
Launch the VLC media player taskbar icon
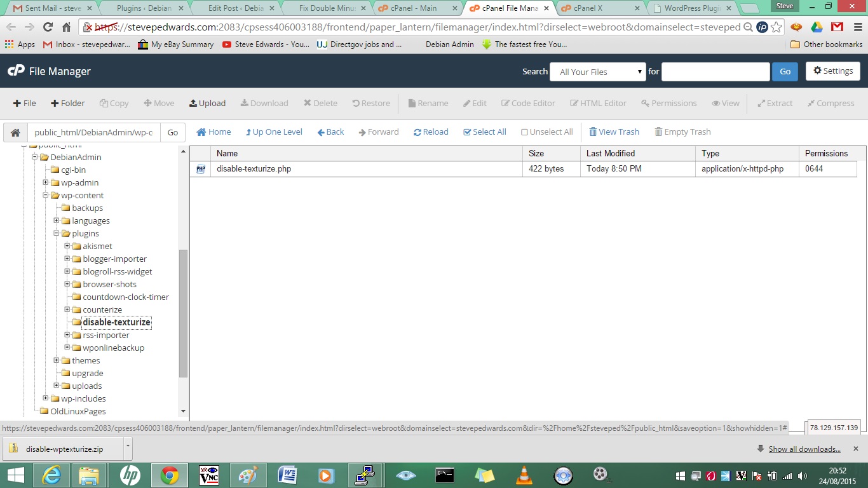coord(523,475)
